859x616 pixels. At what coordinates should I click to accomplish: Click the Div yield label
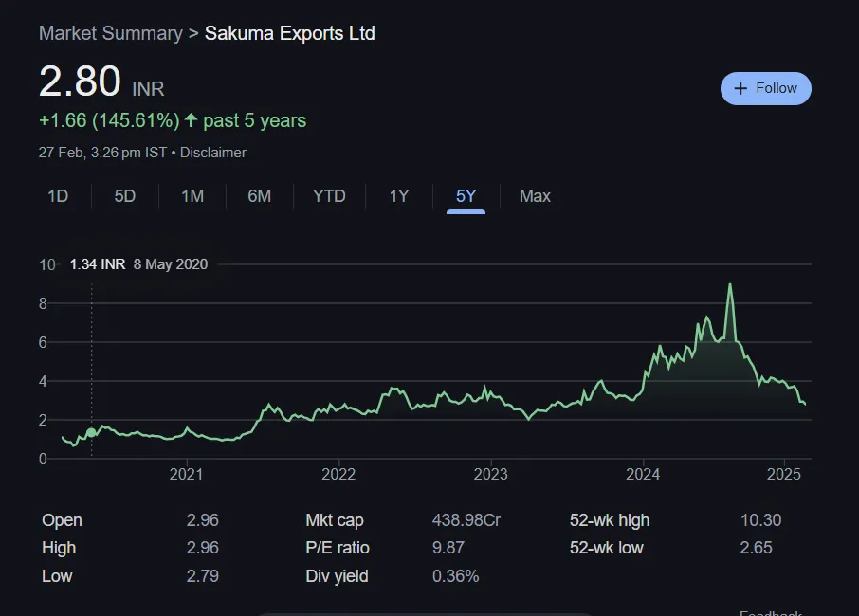coord(337,576)
